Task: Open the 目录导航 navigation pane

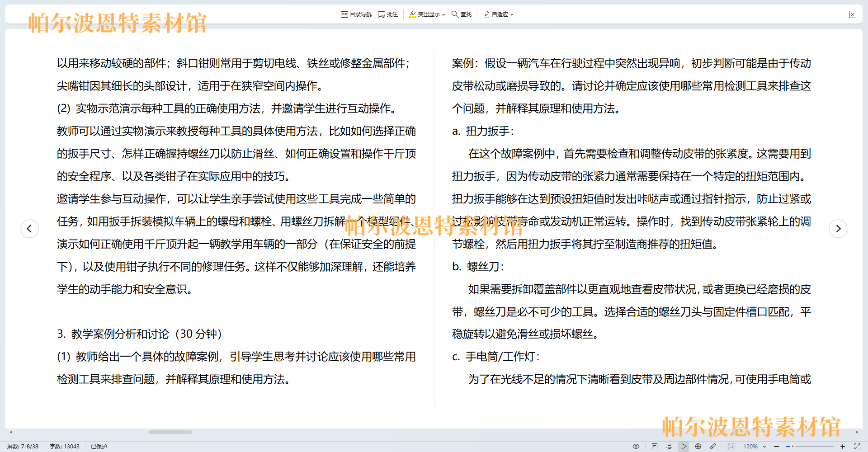Action: (356, 14)
